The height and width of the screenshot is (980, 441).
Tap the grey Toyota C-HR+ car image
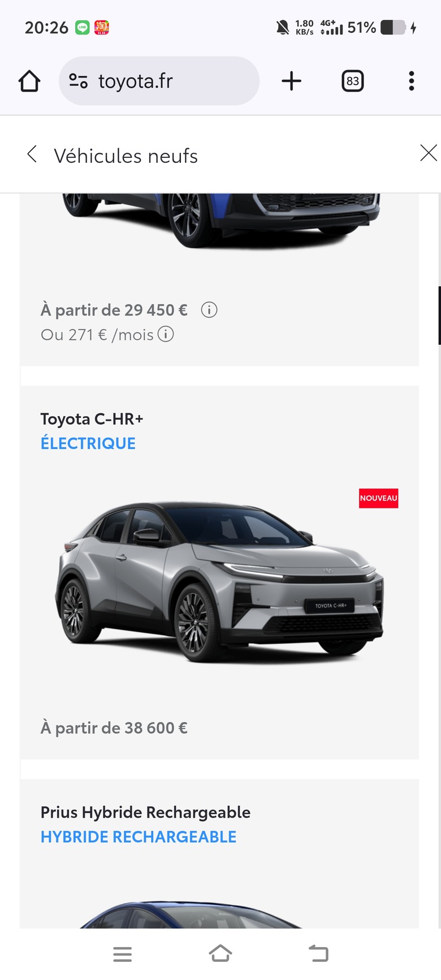[219, 581]
